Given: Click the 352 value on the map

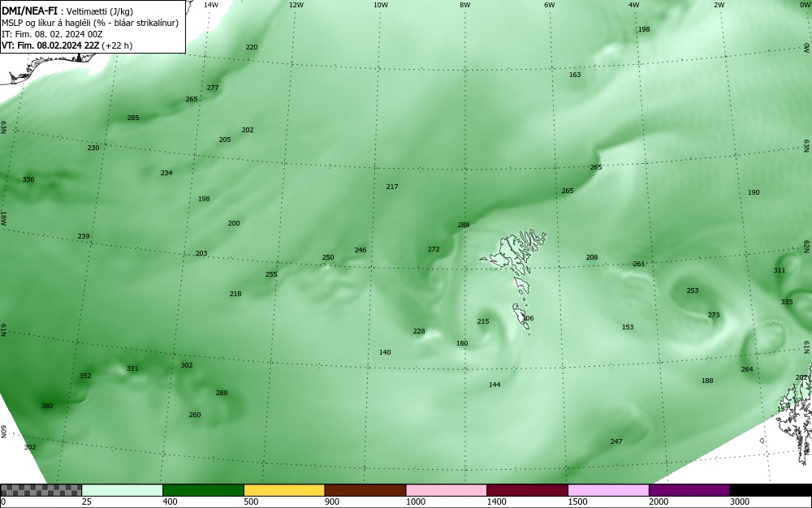Looking at the screenshot, I should point(85,376).
